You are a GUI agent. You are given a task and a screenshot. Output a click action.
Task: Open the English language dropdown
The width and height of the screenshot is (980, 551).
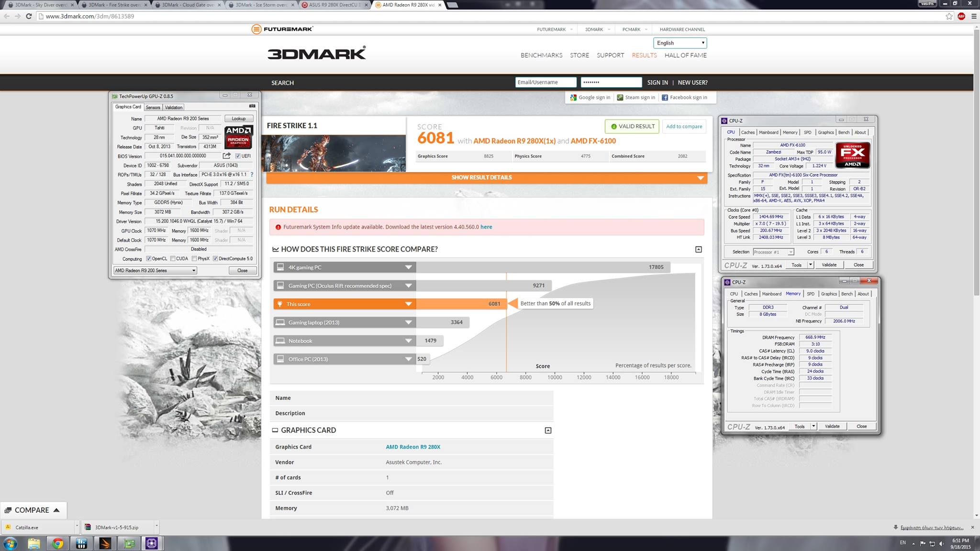coord(680,43)
